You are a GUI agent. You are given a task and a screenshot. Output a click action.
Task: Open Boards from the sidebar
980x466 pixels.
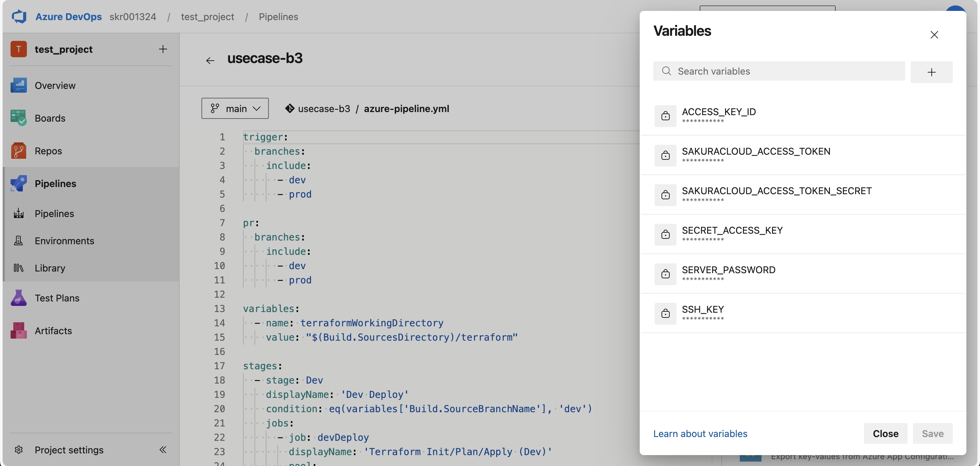tap(50, 118)
